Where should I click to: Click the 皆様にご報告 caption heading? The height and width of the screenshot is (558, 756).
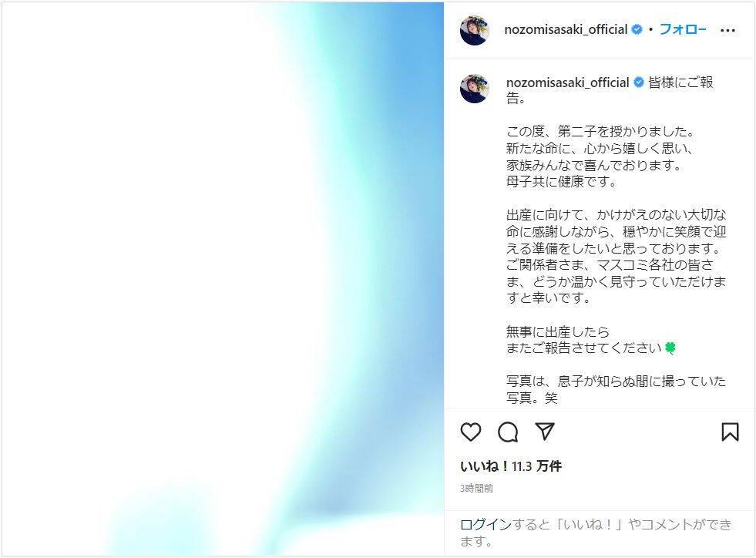(x=610, y=90)
